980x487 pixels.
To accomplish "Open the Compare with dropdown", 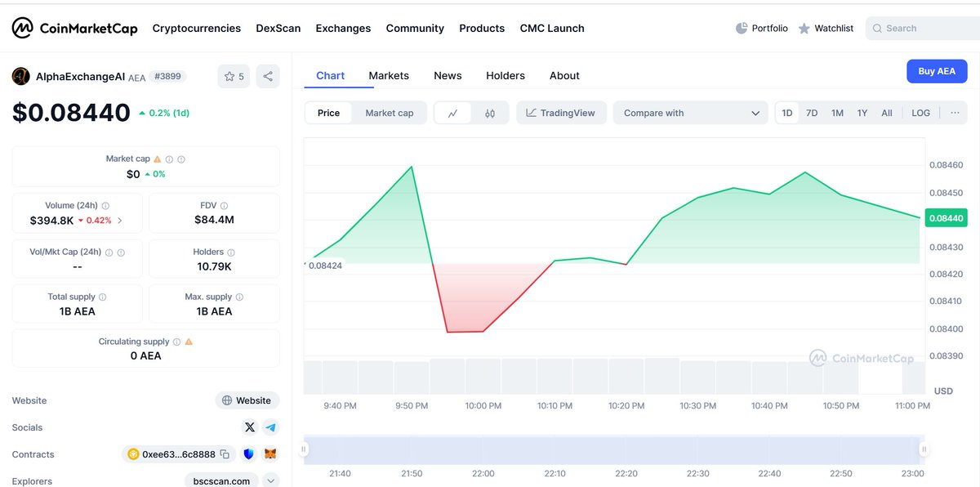I will 691,113.
